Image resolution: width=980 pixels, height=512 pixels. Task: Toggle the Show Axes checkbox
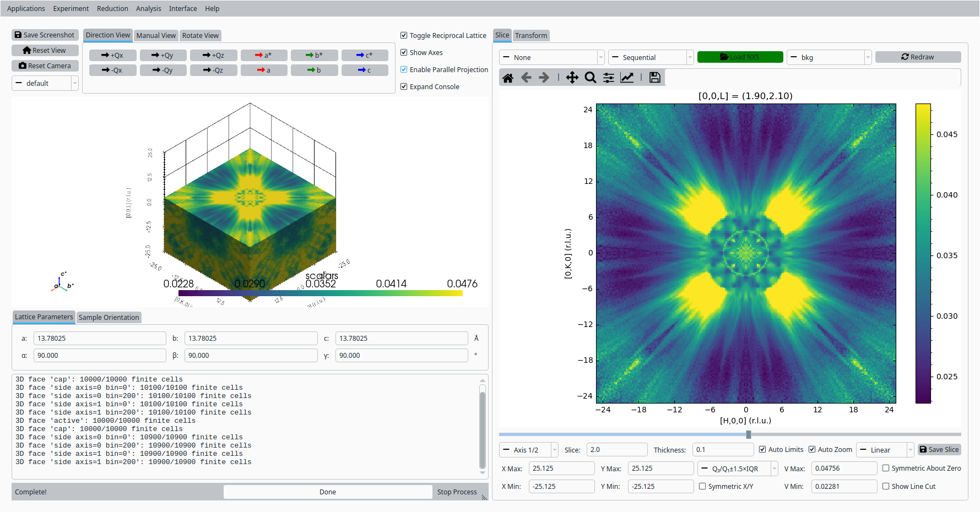point(404,52)
